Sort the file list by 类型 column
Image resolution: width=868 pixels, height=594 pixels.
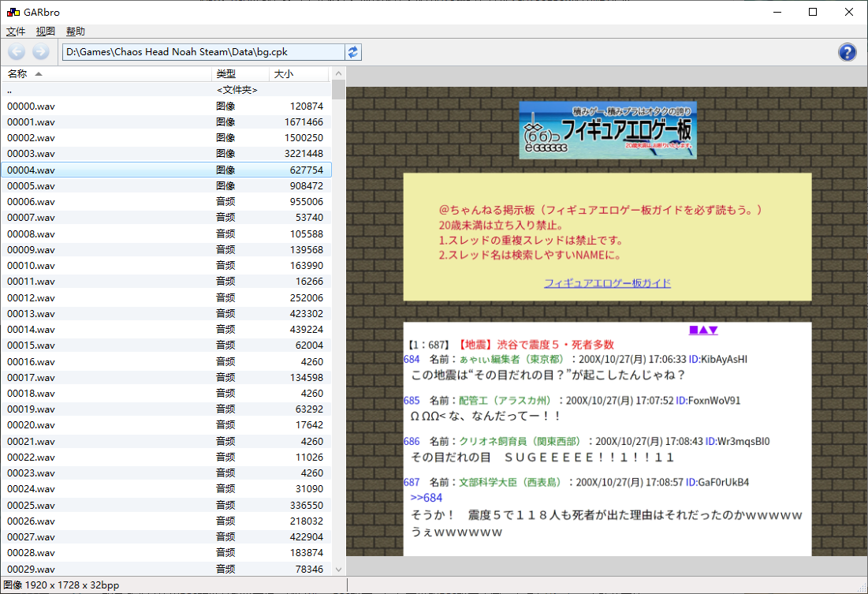point(240,73)
